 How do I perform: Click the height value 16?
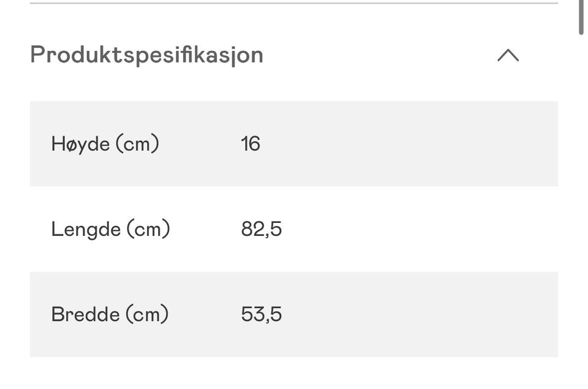click(251, 144)
